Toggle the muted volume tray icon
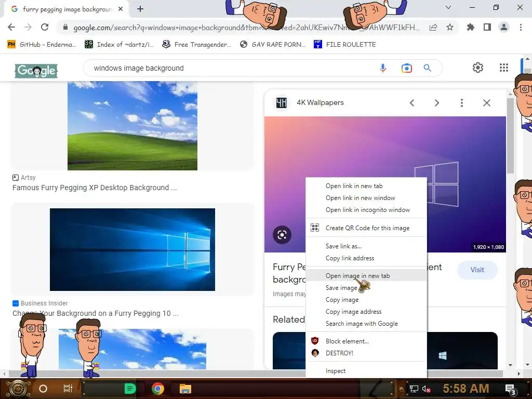This screenshot has width=532, height=399. click(426, 389)
